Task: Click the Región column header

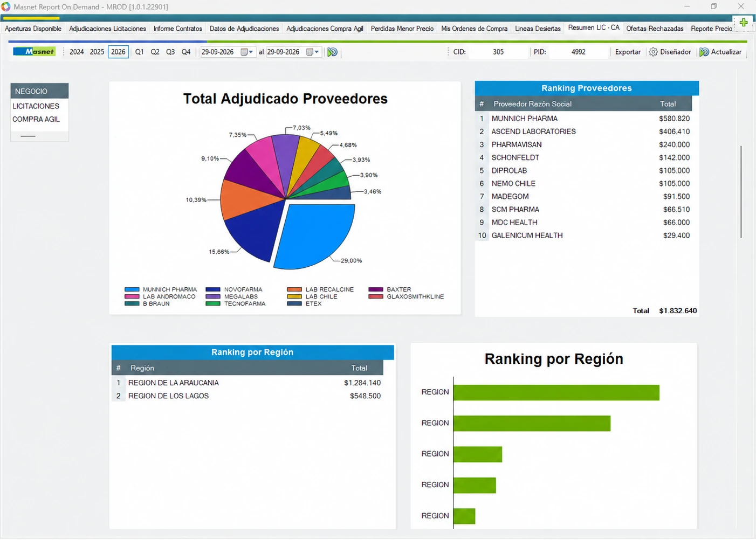Action: pos(142,368)
